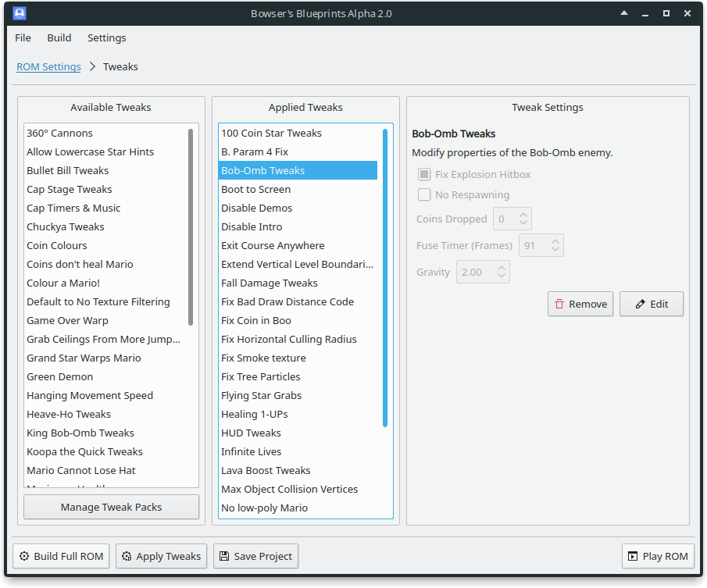
Task: Select Fix Coin in Boo applied tweak
Action: pyautogui.click(x=298, y=320)
